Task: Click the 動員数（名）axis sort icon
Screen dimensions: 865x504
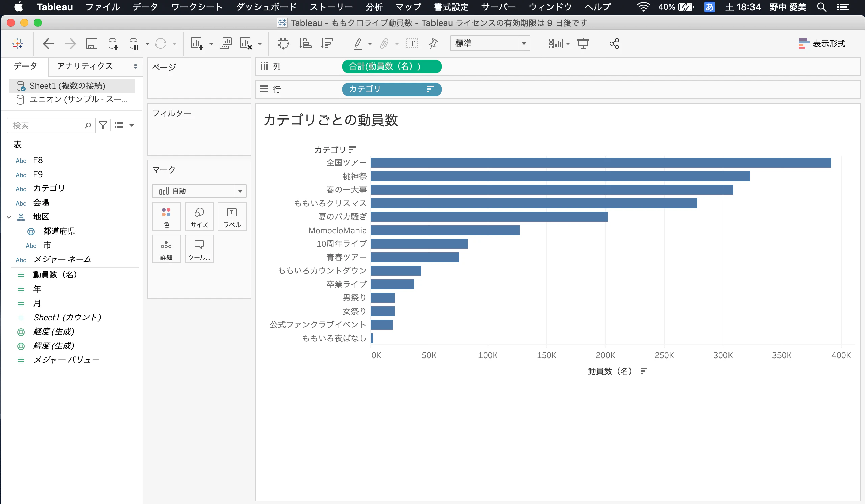Action: point(644,371)
